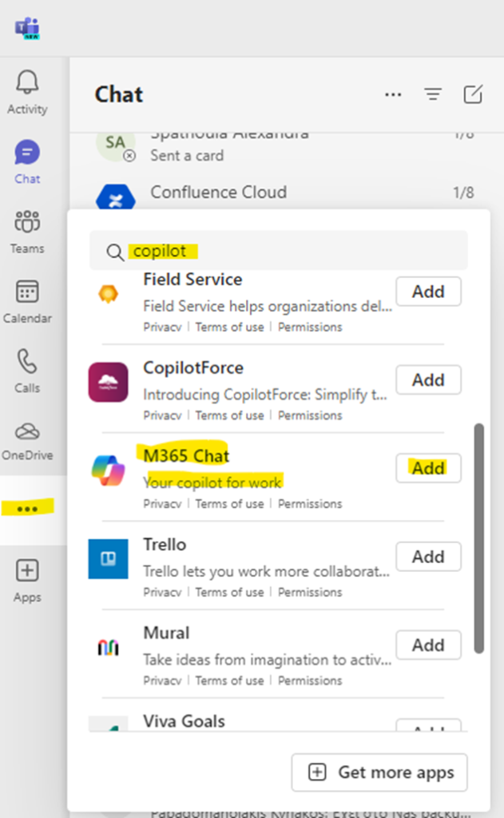Click the new chat compose icon
504x818 pixels.
[473, 94]
